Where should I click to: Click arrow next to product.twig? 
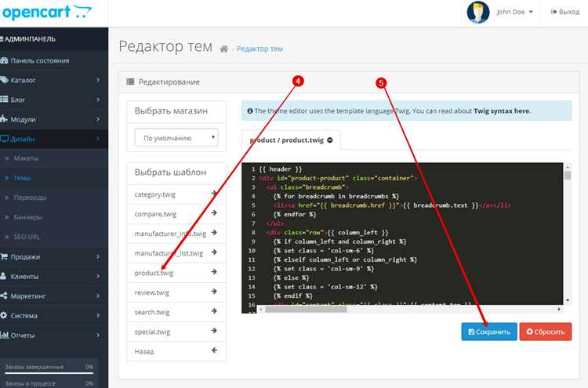click(214, 271)
